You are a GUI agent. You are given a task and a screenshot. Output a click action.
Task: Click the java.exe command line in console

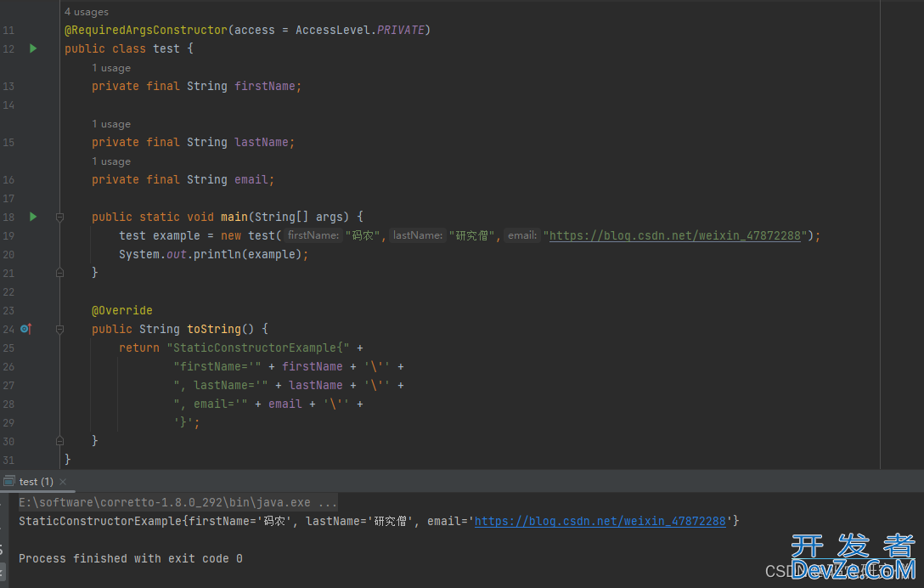(x=177, y=502)
